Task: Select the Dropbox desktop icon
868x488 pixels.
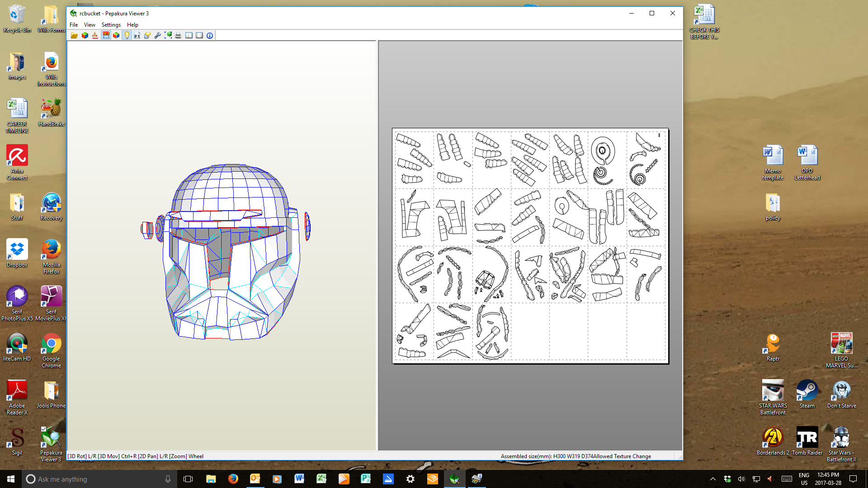Action: pos(17,253)
